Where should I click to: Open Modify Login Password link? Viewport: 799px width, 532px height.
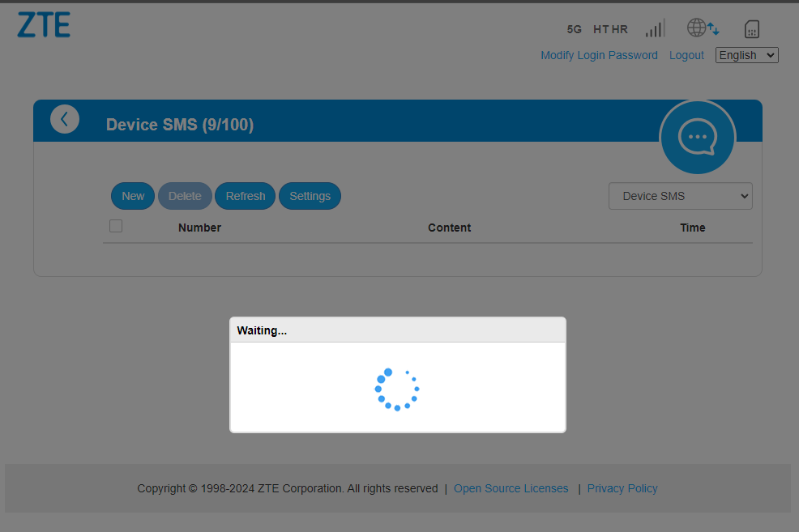(x=599, y=55)
